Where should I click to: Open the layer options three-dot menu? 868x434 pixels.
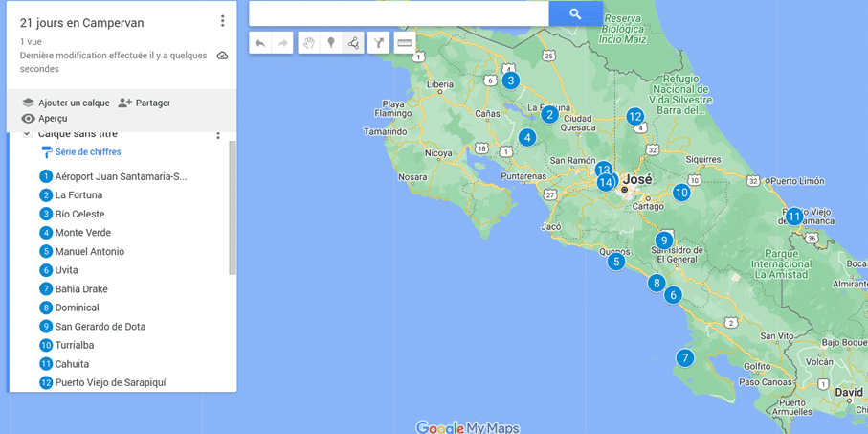[218, 135]
